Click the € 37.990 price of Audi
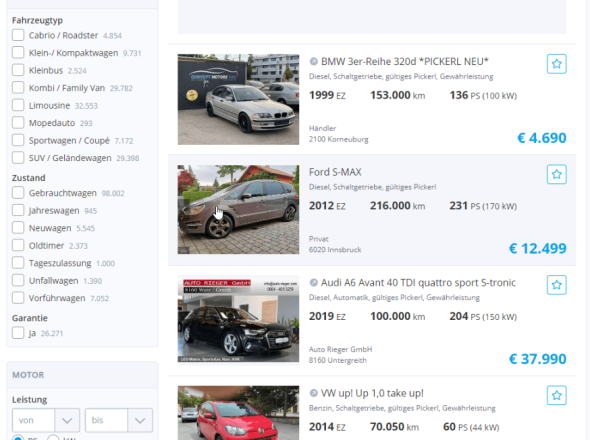590x440 pixels. [538, 359]
